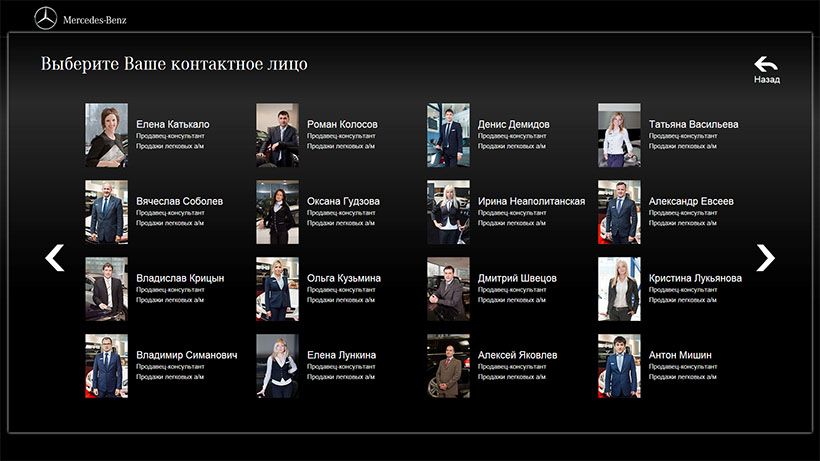Click the back arrow icon
The width and height of the screenshot is (820, 461).
coord(766,64)
